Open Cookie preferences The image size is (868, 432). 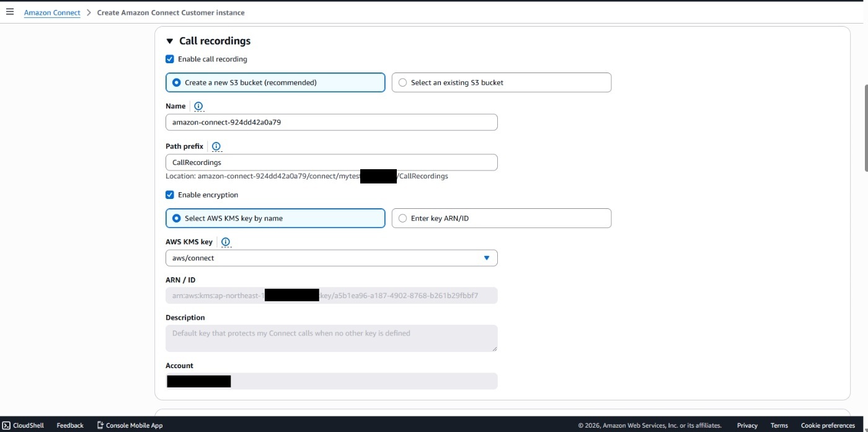click(x=828, y=425)
